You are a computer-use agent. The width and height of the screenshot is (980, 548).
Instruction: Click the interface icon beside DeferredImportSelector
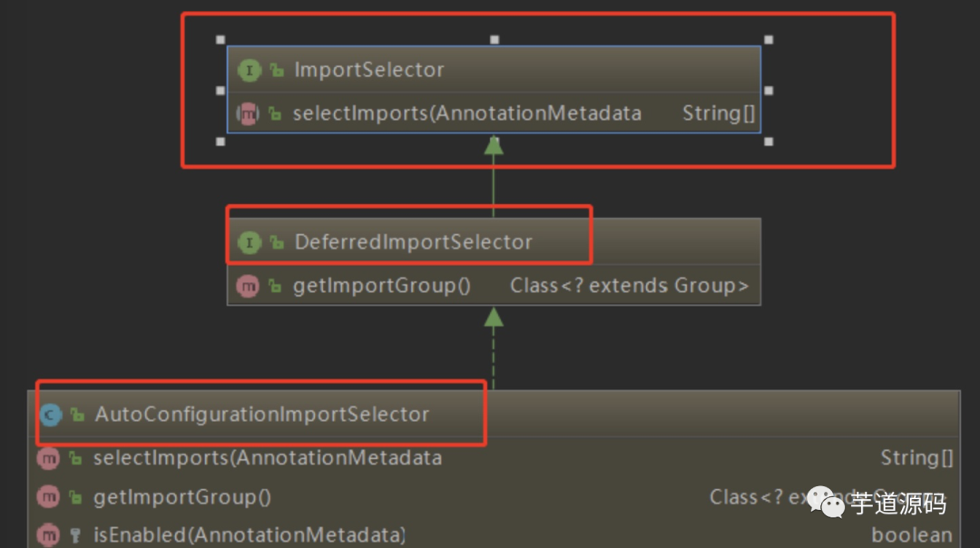click(249, 242)
